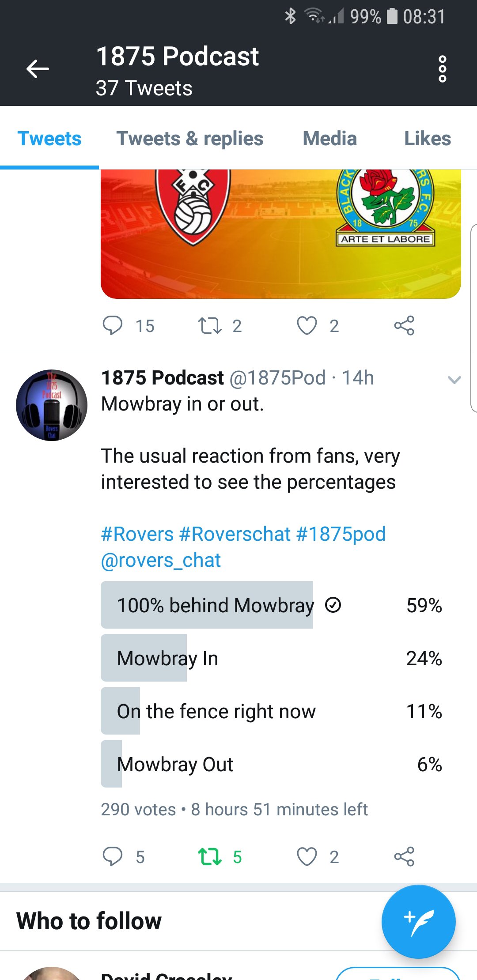Viewport: 477px width, 980px height.
Task: Expand the tweet options chevron
Action: [x=454, y=380]
